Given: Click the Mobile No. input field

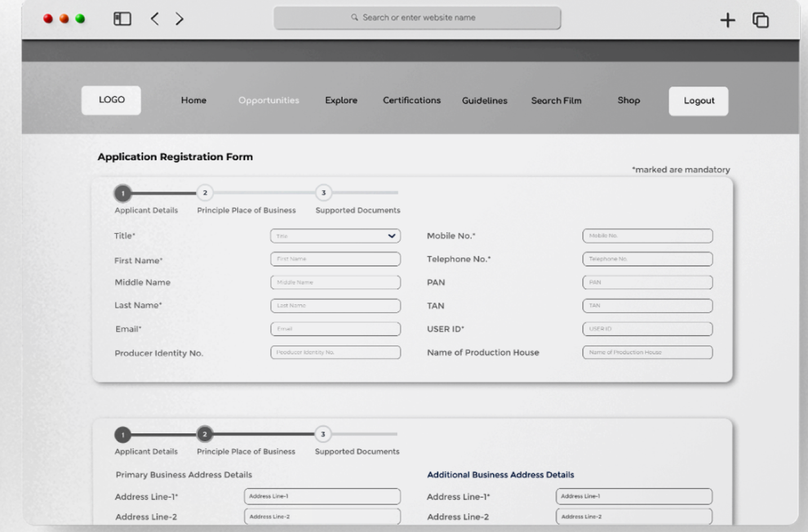Looking at the screenshot, I should click(x=647, y=236).
